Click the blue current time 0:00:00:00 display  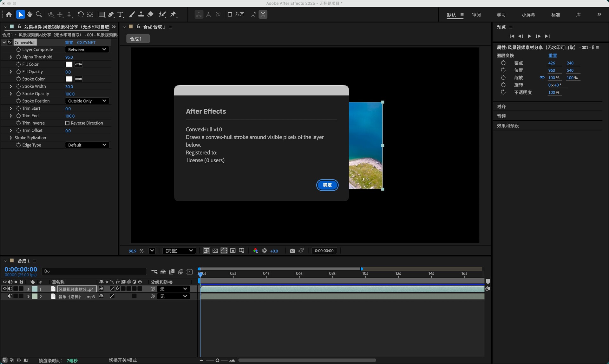21,269
